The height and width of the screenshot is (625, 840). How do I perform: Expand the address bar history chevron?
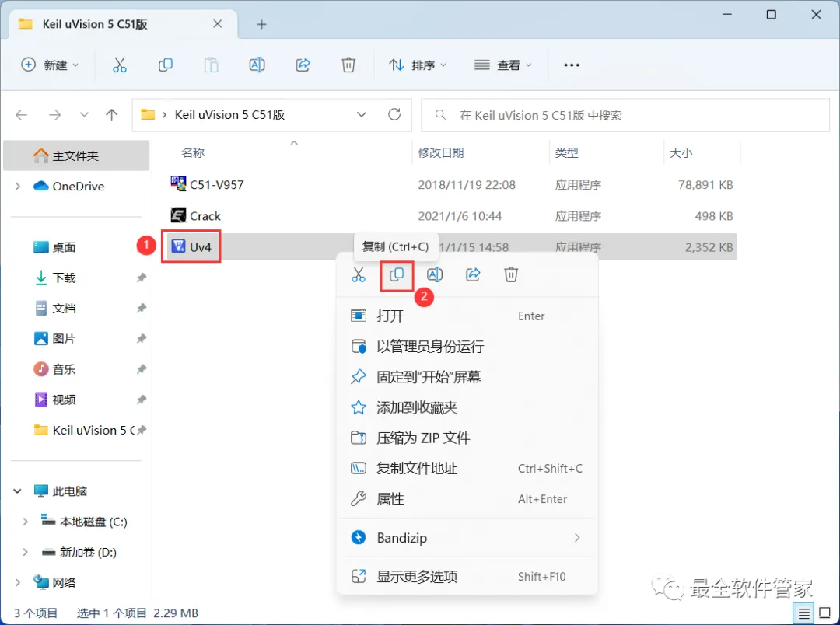(x=362, y=114)
